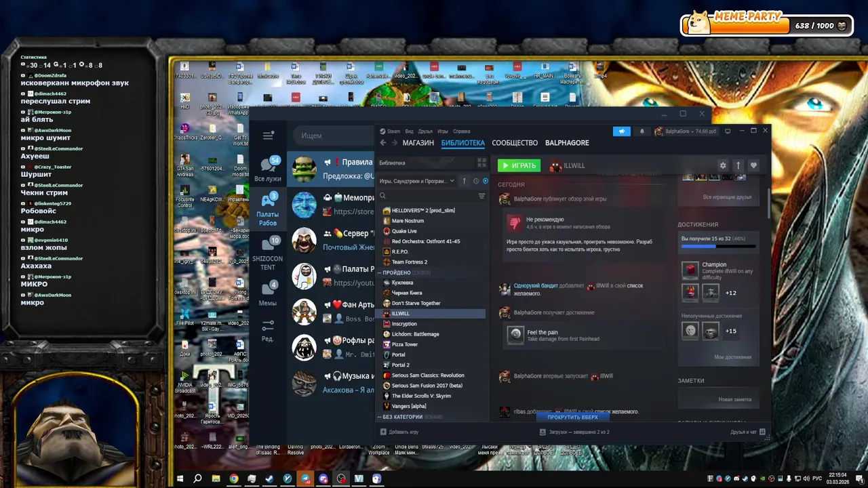The image size is (868, 488).
Task: Click 'Ред.' edit folders icon in Telegram
Action: (x=268, y=331)
